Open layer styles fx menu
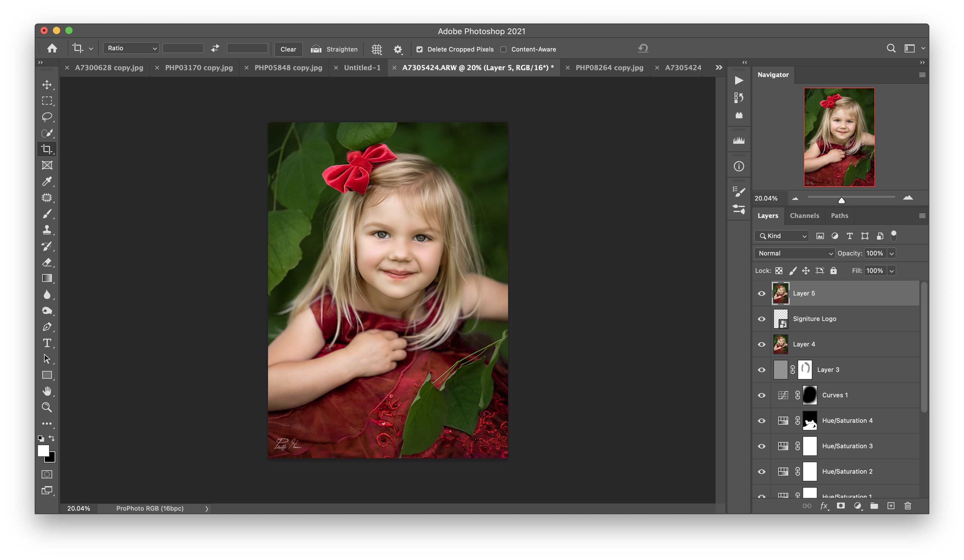The image size is (964, 560). coord(824,506)
